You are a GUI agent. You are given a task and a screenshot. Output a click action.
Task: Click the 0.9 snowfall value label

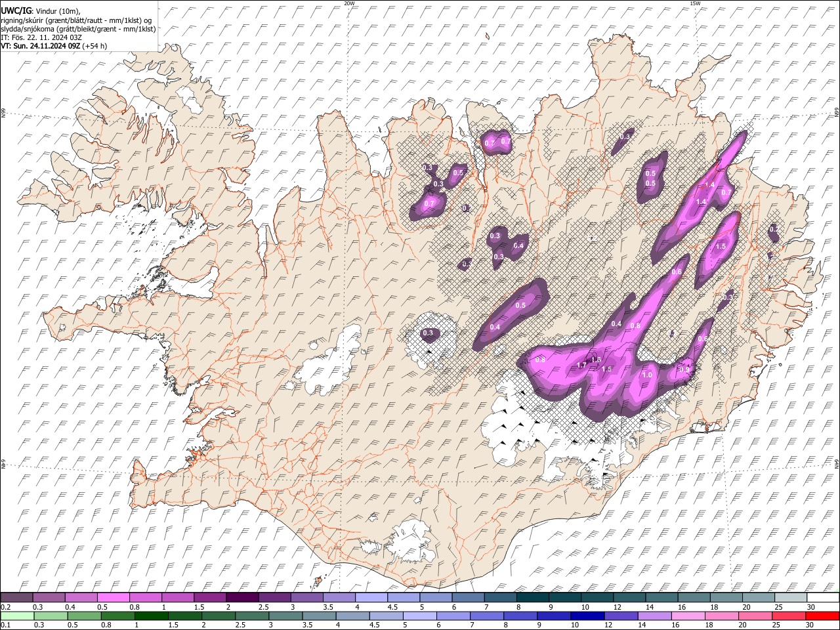(684, 370)
